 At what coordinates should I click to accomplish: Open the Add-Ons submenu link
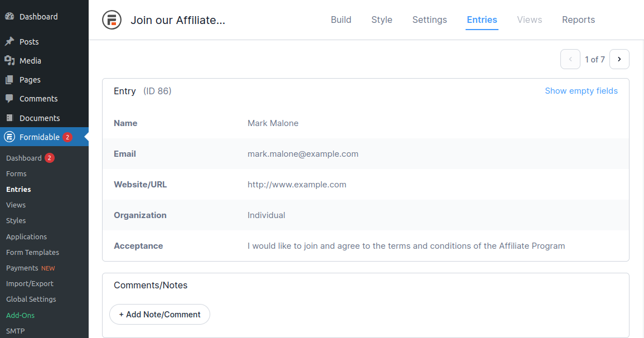point(21,315)
